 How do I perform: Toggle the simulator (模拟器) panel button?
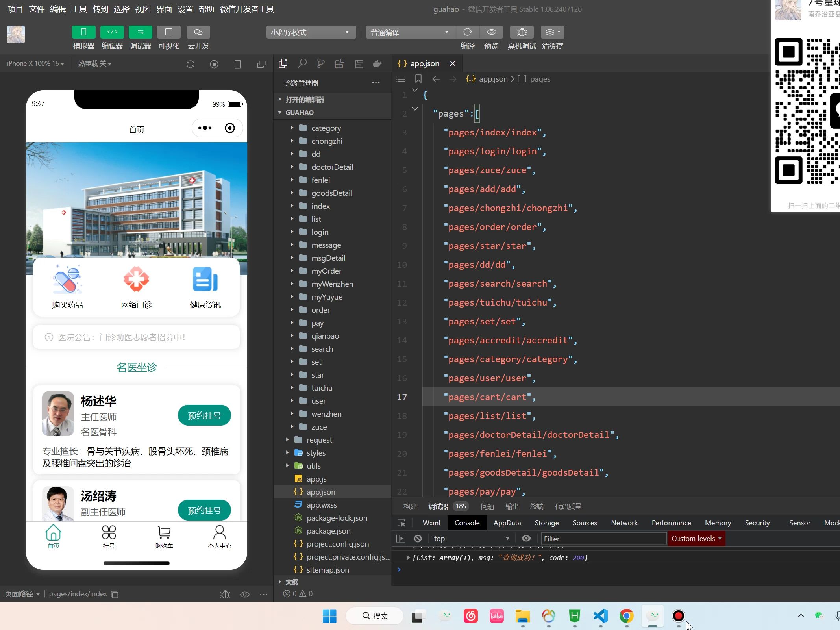83,32
